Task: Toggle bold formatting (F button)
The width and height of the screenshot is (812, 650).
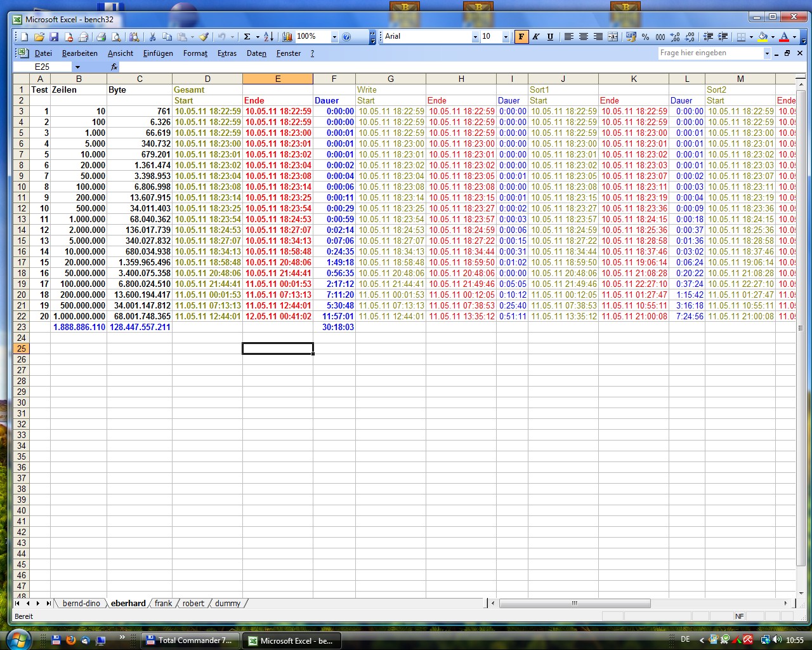Action: point(521,37)
